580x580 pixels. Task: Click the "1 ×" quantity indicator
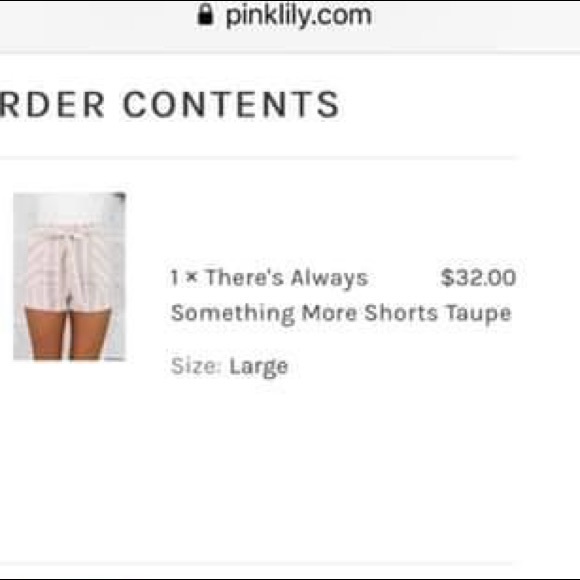[184, 277]
